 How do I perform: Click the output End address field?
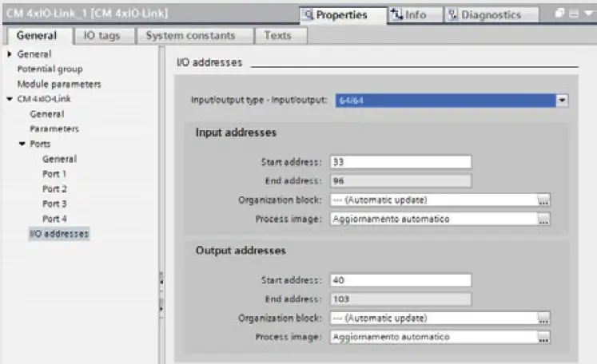pyautogui.click(x=400, y=299)
